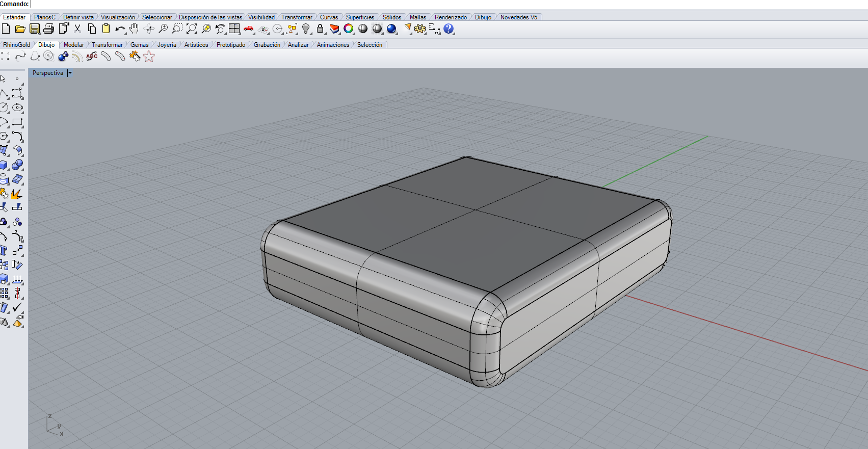This screenshot has width=868, height=449.
Task: Click the New document icon
Action: 6,29
